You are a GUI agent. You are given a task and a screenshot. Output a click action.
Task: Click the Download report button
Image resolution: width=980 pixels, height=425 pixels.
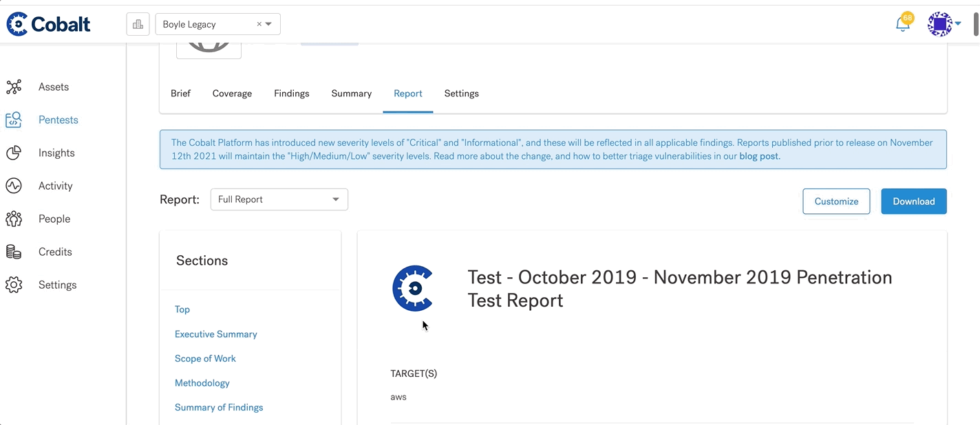914,201
